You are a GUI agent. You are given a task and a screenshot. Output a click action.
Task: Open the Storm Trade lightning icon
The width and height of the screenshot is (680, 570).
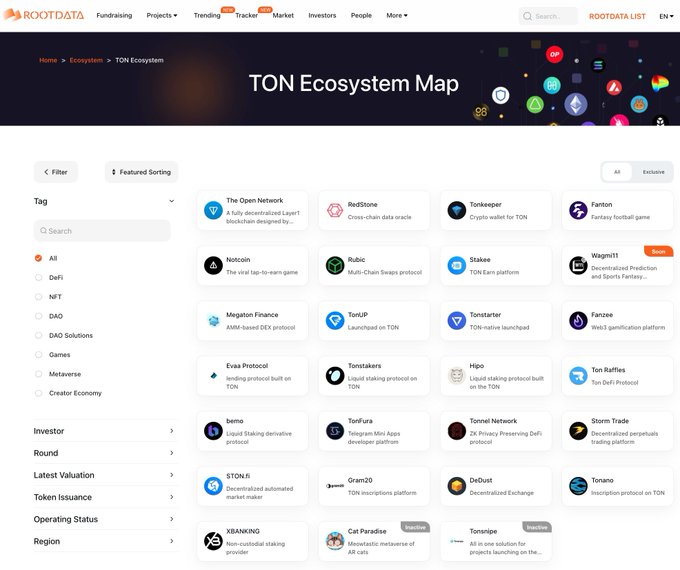[x=578, y=431]
